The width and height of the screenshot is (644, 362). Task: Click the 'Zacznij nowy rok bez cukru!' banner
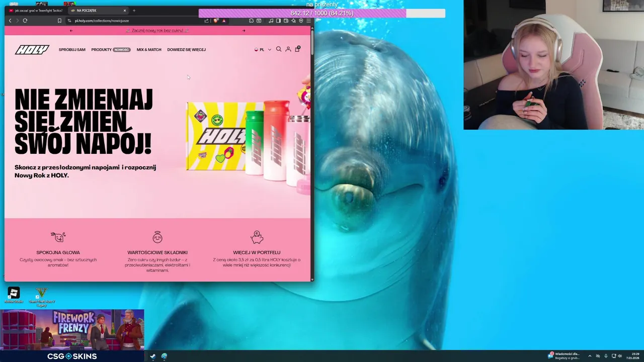[x=157, y=31]
